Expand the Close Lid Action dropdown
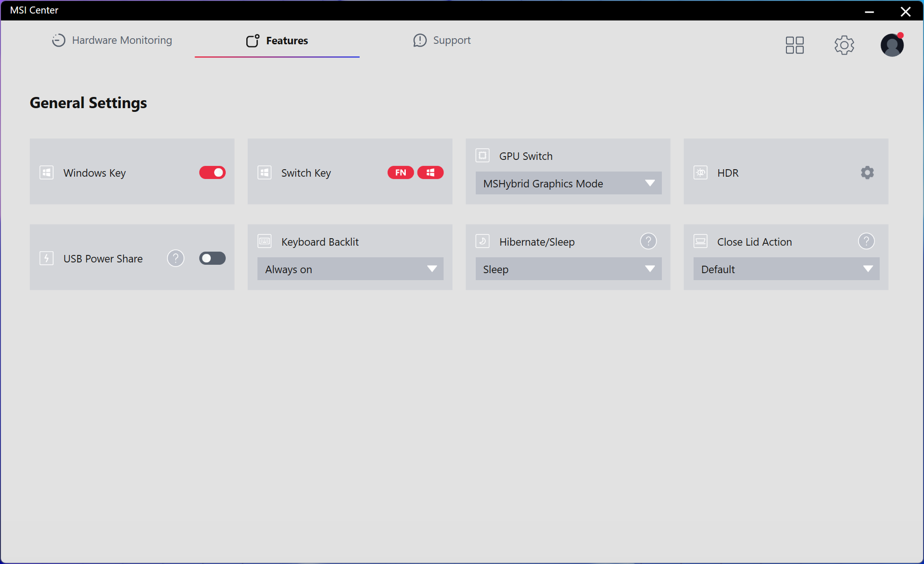The width and height of the screenshot is (924, 564). pyautogui.click(x=786, y=269)
